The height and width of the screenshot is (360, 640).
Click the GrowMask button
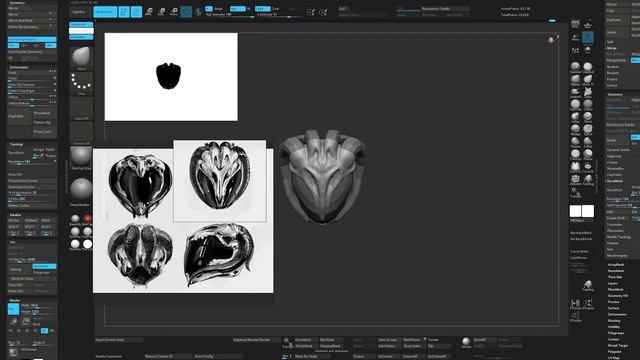tap(306, 340)
